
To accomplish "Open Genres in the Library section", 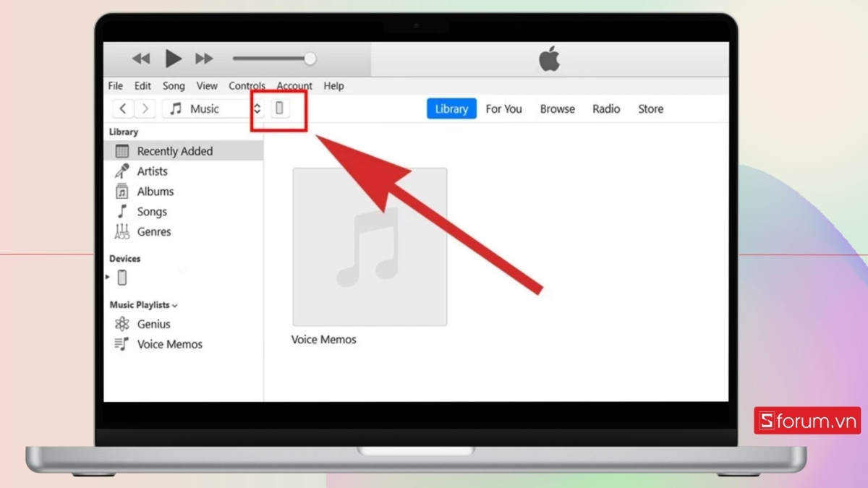I will [x=154, y=231].
